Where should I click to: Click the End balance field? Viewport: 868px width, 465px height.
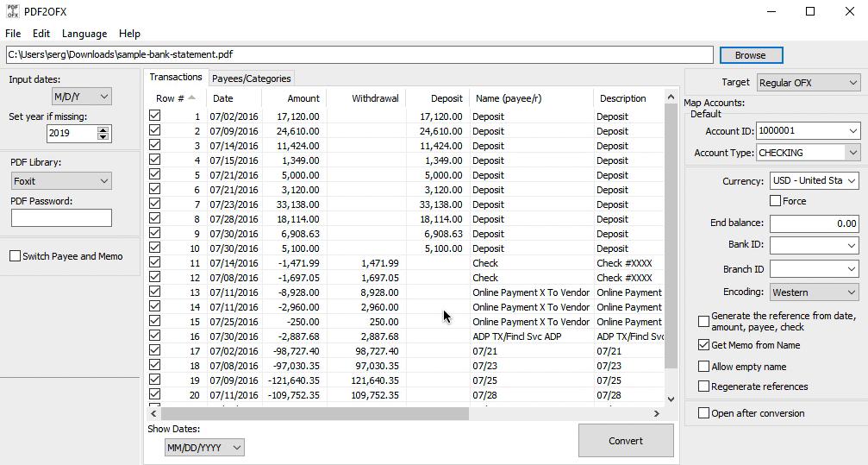(x=815, y=223)
